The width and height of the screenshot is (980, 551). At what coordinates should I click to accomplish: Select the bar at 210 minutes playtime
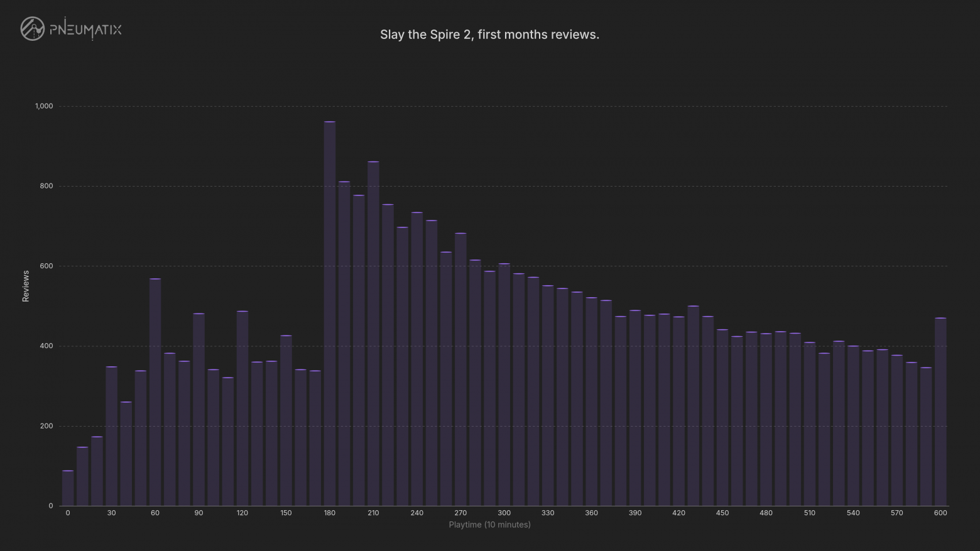373,334
